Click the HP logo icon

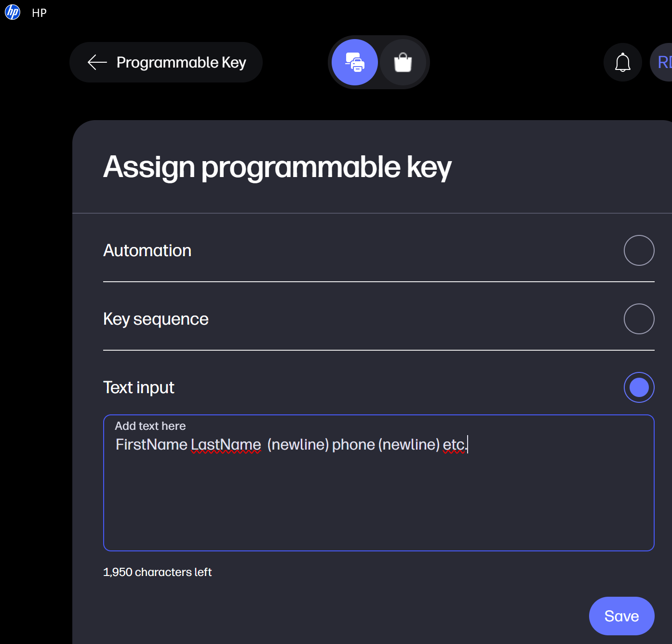tap(13, 12)
